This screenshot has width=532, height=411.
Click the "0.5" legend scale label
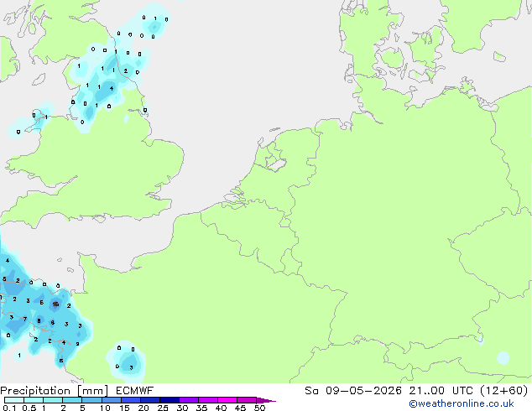(x=29, y=408)
